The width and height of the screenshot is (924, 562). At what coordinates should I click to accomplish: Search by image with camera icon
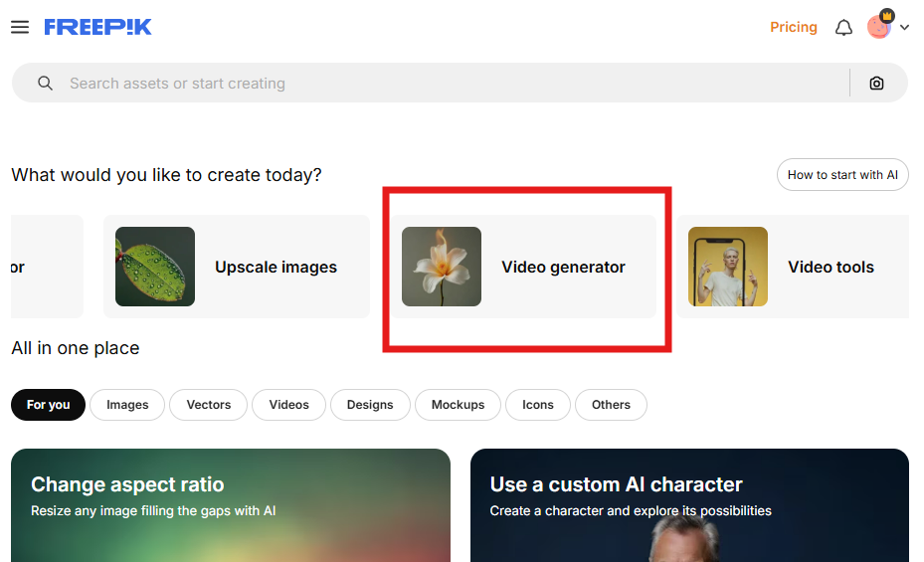[x=877, y=84]
